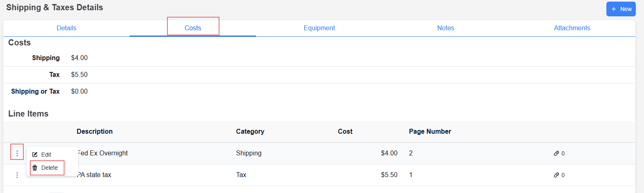Click attachment link icon in Fed Ex Overnight row
Viewport: 644px width, 193px height.
(x=556, y=153)
